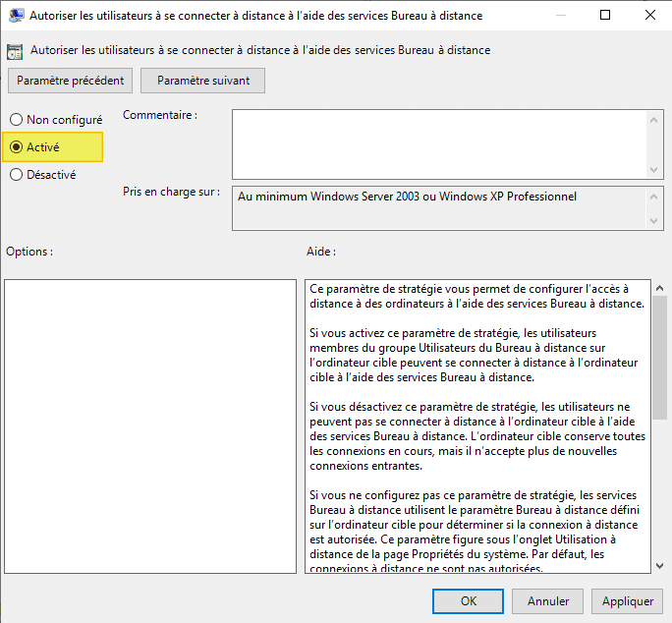672x623 pixels.
Task: Click the 'Au minimum Windows Server 2003' text
Action: [x=407, y=197]
